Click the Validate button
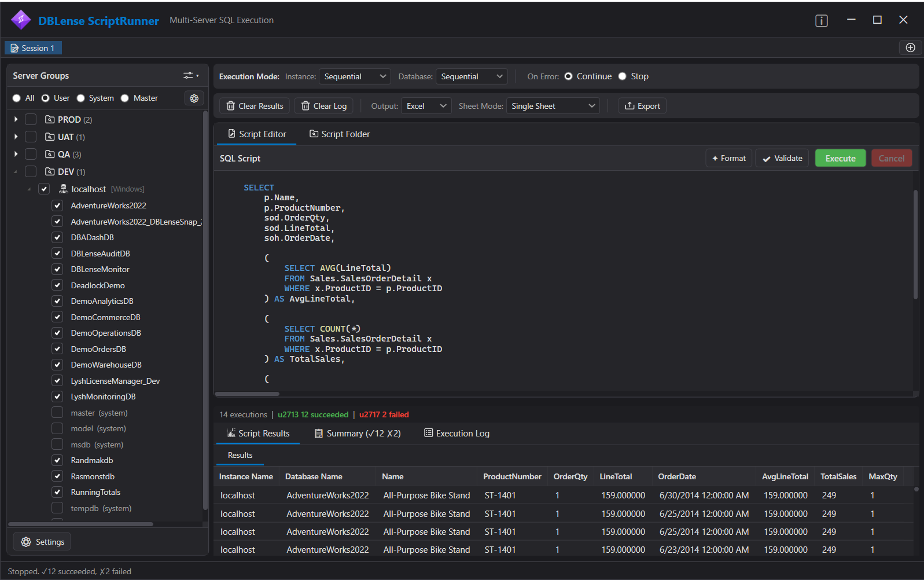The height and width of the screenshot is (580, 924). point(782,158)
